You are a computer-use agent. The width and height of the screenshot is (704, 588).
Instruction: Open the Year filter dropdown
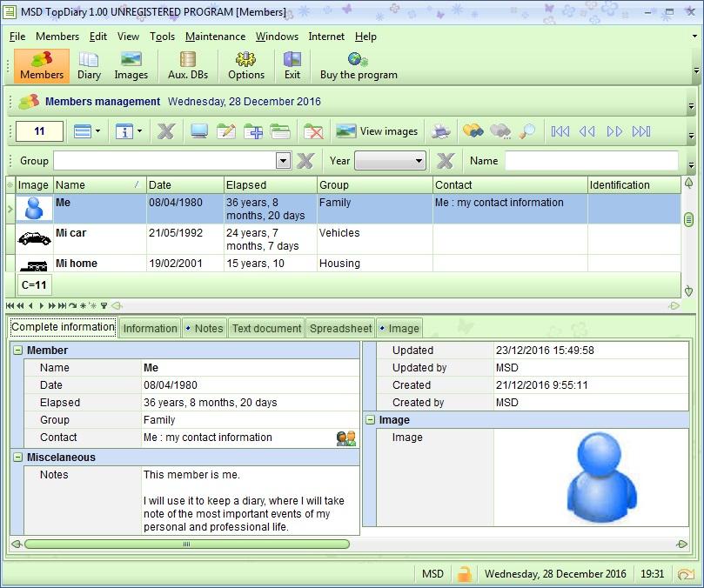[419, 161]
